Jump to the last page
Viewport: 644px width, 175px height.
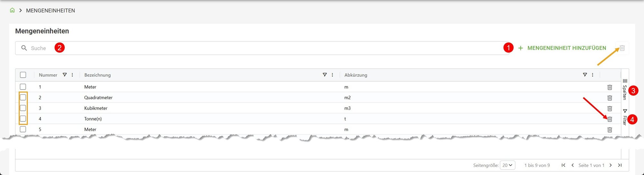620,165
